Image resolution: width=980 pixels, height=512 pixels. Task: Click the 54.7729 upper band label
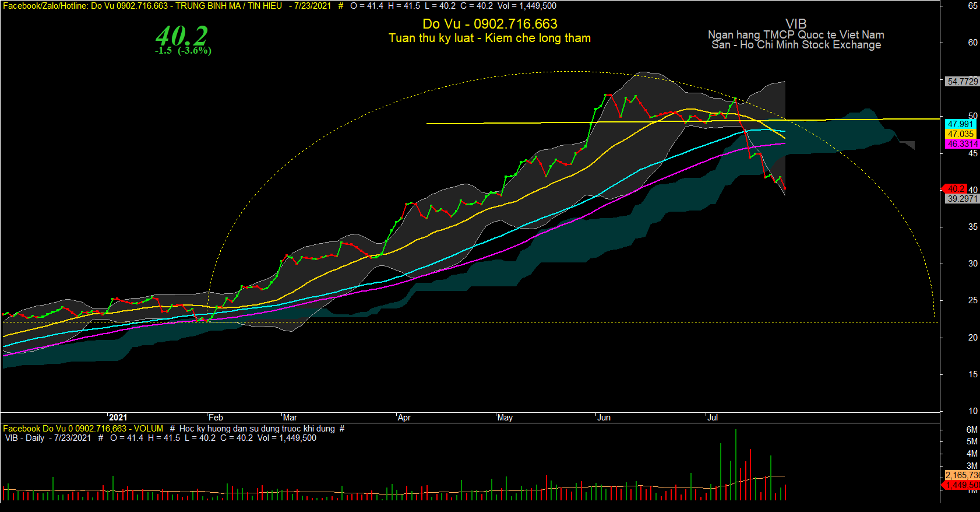tap(963, 82)
